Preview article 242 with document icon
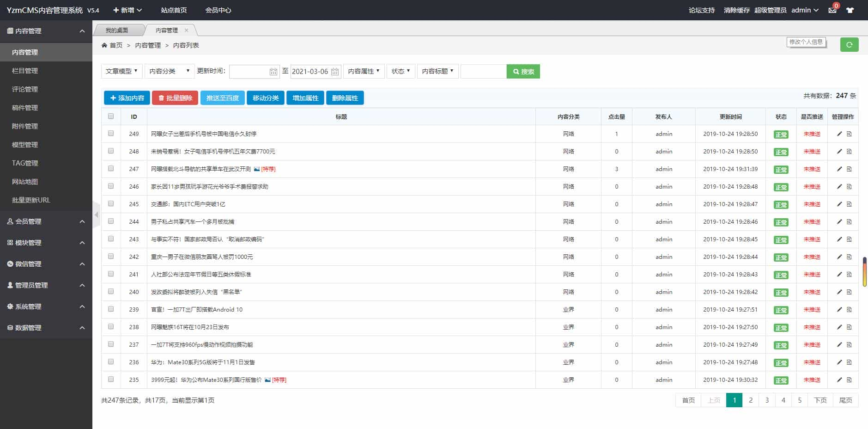This screenshot has width=868, height=429. pyautogui.click(x=849, y=257)
